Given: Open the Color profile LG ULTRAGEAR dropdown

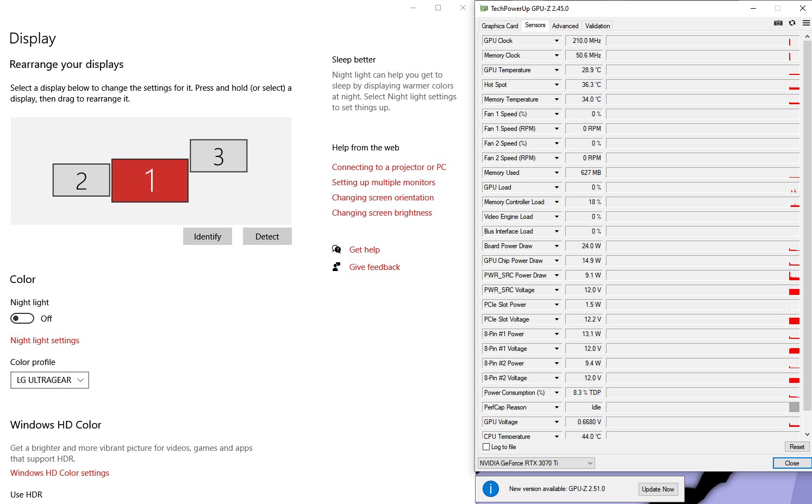Looking at the screenshot, I should (49, 380).
